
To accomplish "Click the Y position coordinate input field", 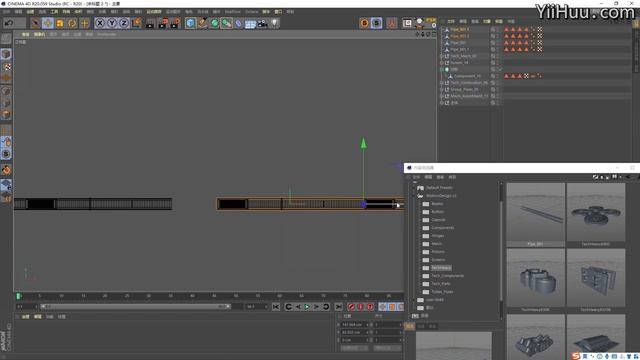I will point(354,332).
